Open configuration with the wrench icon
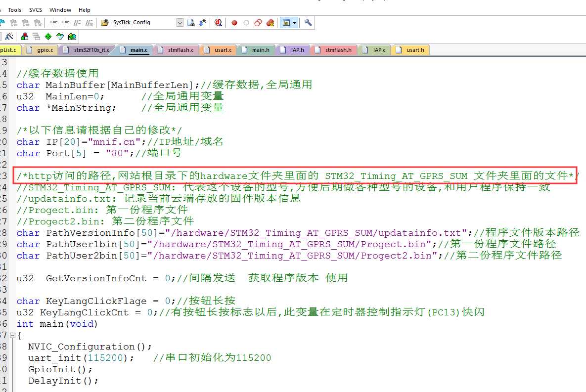 click(x=308, y=22)
